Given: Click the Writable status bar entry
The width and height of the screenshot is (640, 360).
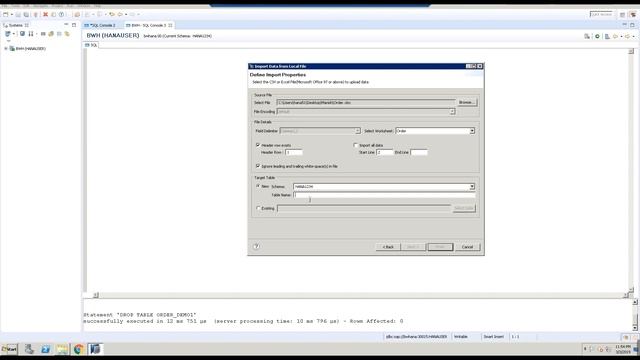Looking at the screenshot, I should click(x=461, y=337).
